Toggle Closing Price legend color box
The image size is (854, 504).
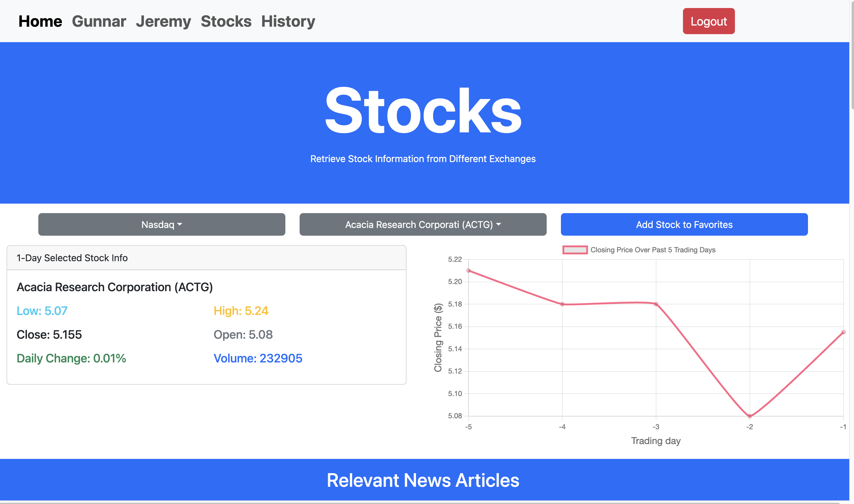pyautogui.click(x=575, y=250)
